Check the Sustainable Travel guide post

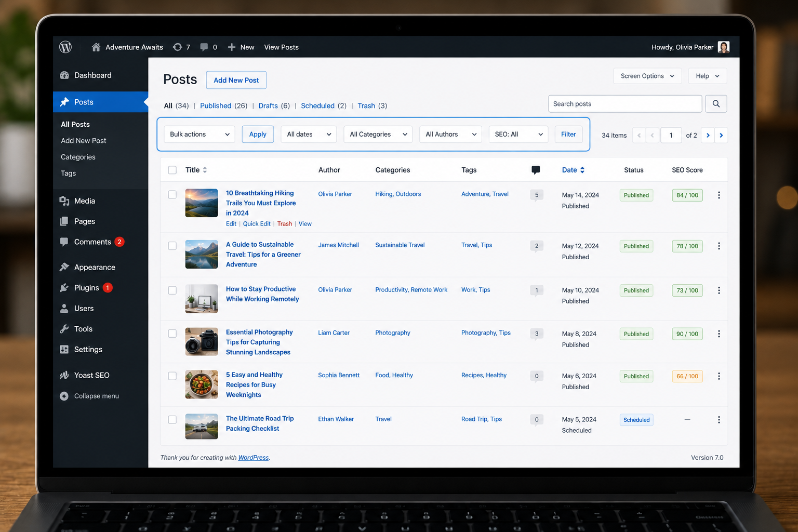click(172, 246)
